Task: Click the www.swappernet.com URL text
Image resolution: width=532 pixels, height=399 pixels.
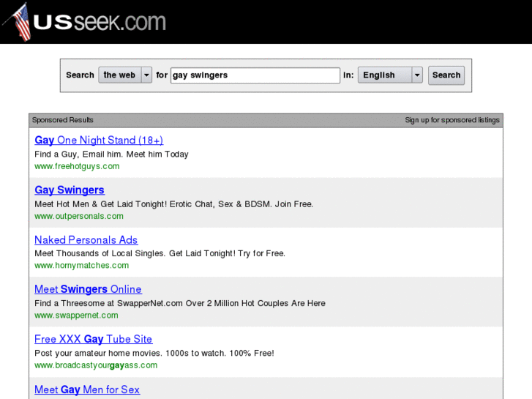Action: [x=76, y=316]
